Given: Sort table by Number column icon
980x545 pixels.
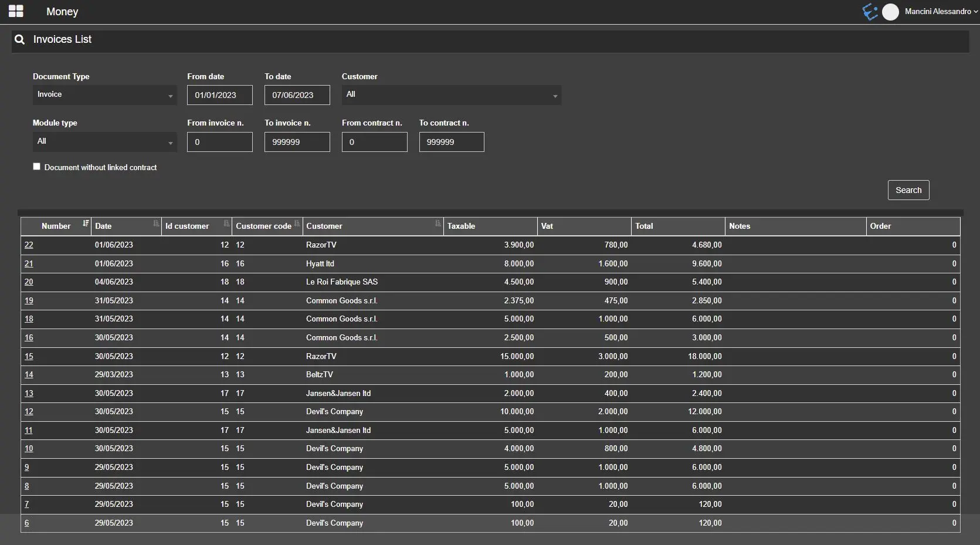Looking at the screenshot, I should (86, 224).
